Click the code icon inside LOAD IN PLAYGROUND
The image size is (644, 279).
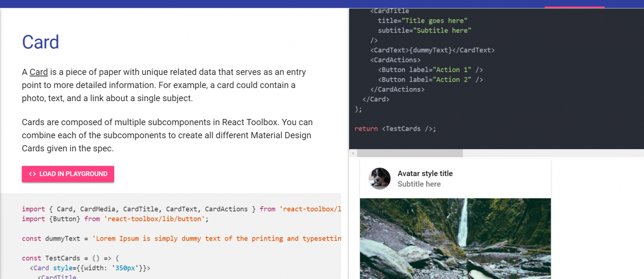tap(32, 174)
